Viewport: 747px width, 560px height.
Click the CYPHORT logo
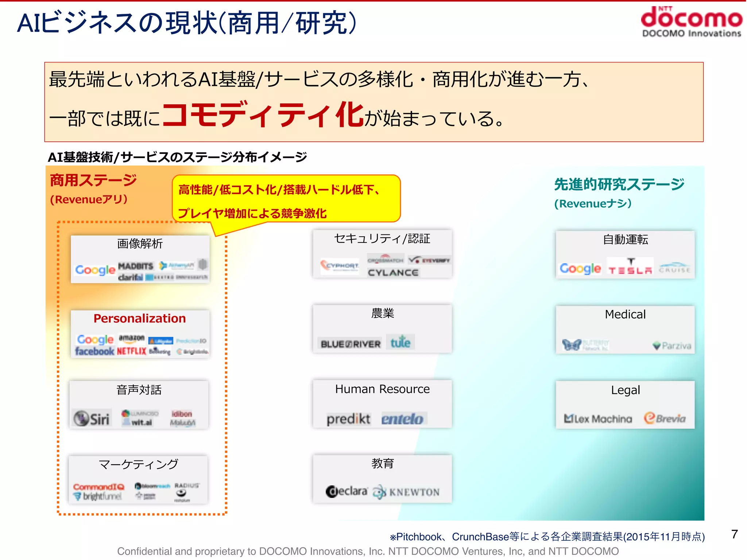coord(340,265)
